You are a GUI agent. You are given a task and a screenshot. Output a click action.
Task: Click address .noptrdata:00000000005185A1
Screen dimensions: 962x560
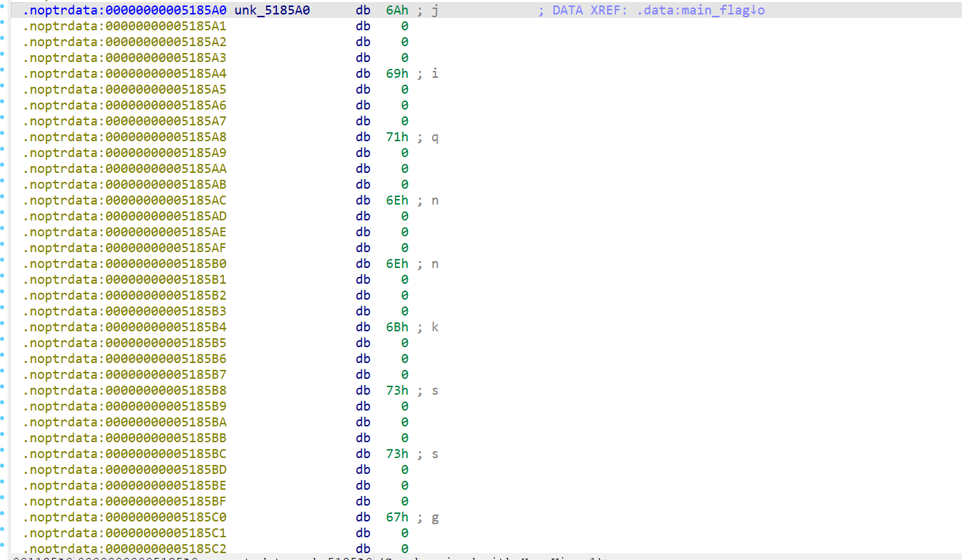point(125,26)
